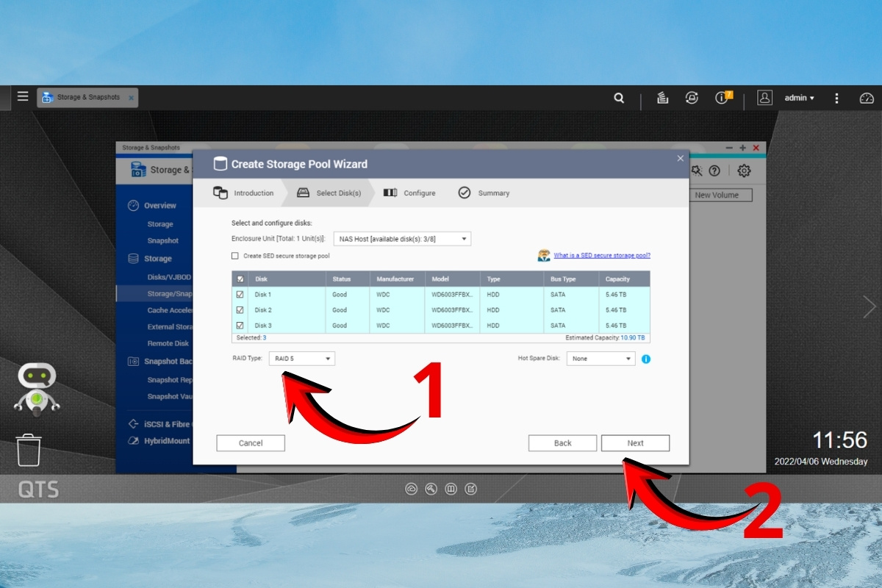
Task: Switch to Storage & Snapshots taskbar tab
Action: point(87,98)
